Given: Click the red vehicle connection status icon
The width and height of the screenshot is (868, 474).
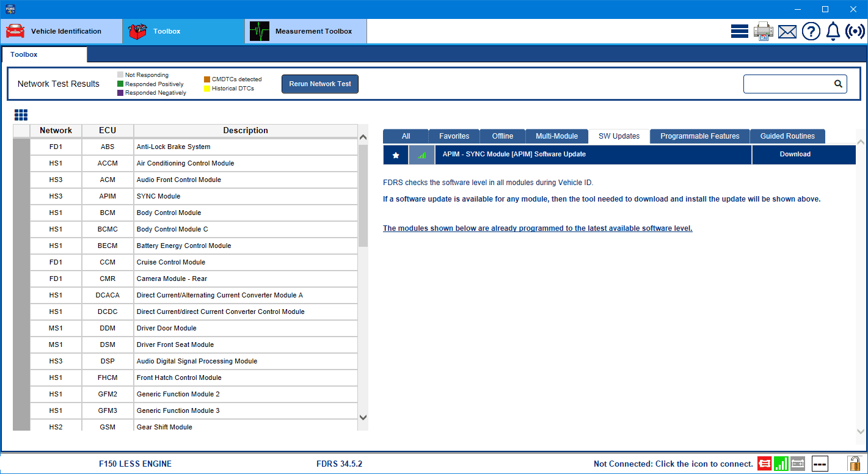Looking at the screenshot, I should [764, 464].
